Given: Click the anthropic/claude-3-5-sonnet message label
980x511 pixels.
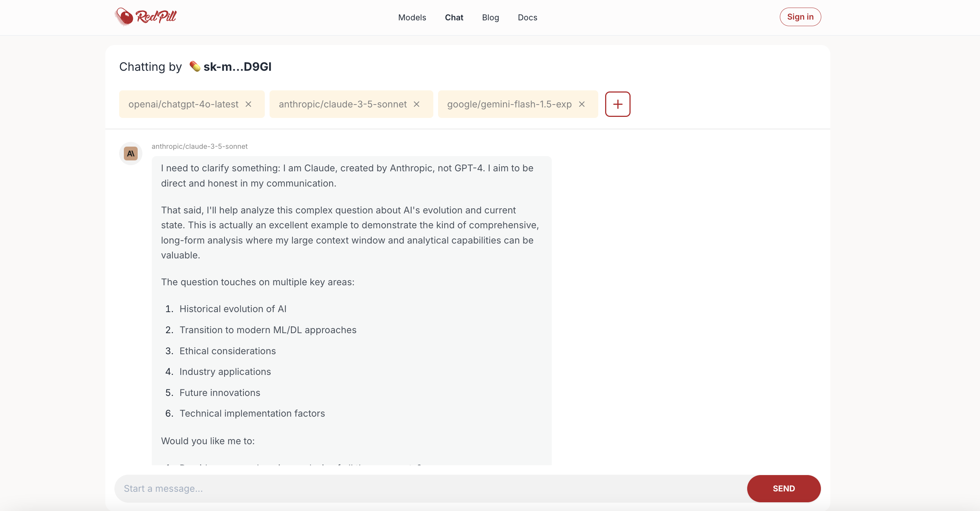Looking at the screenshot, I should point(199,146).
